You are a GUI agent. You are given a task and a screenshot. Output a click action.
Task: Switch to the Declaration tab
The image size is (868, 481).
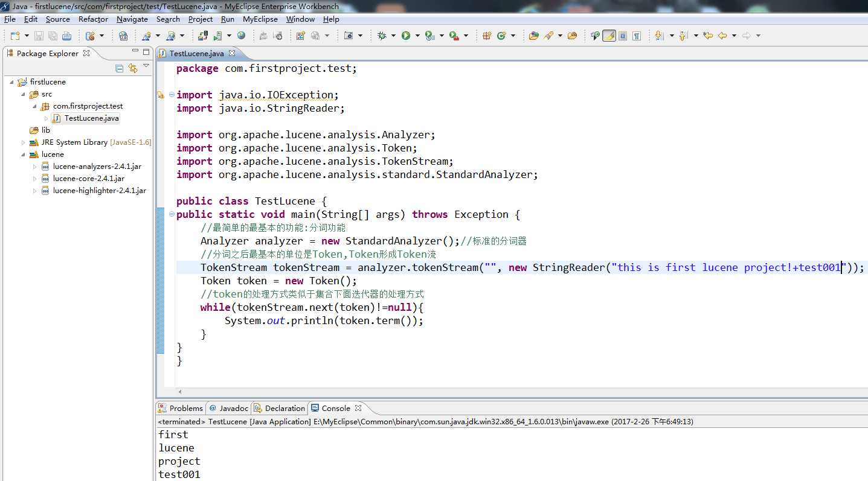[x=280, y=409]
